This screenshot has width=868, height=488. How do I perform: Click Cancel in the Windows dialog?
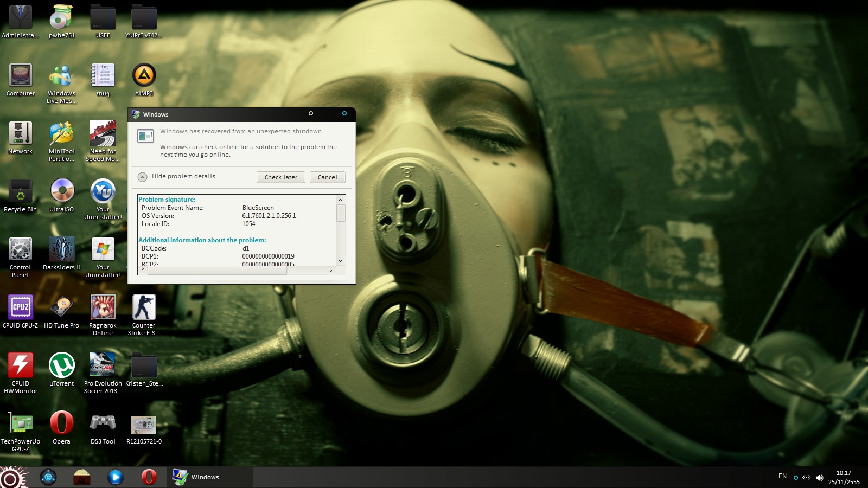(x=327, y=177)
